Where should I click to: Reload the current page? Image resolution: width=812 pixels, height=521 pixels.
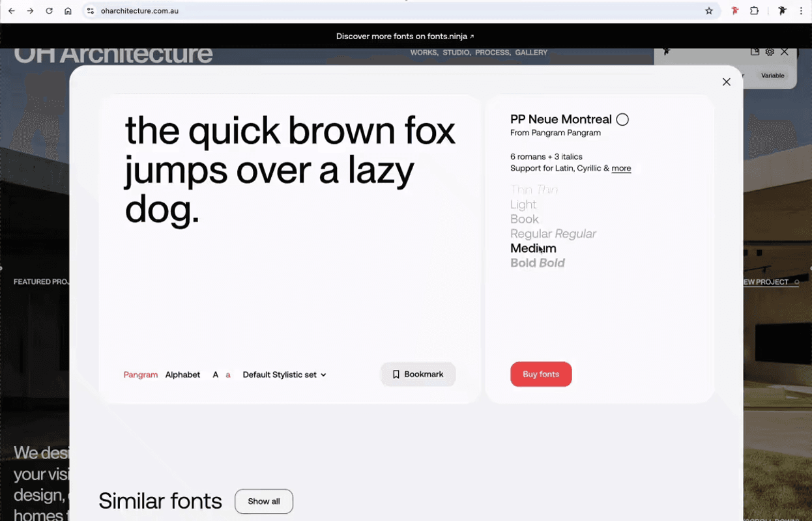pyautogui.click(x=49, y=11)
